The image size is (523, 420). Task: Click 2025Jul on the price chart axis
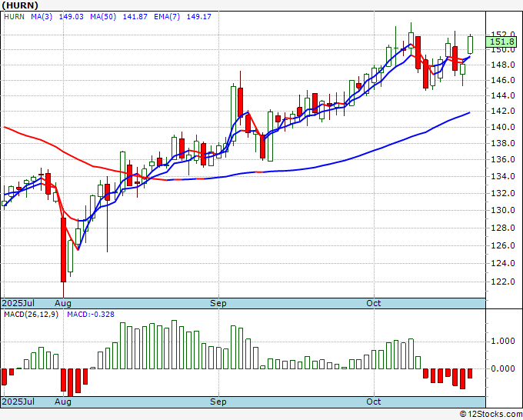(x=18, y=303)
